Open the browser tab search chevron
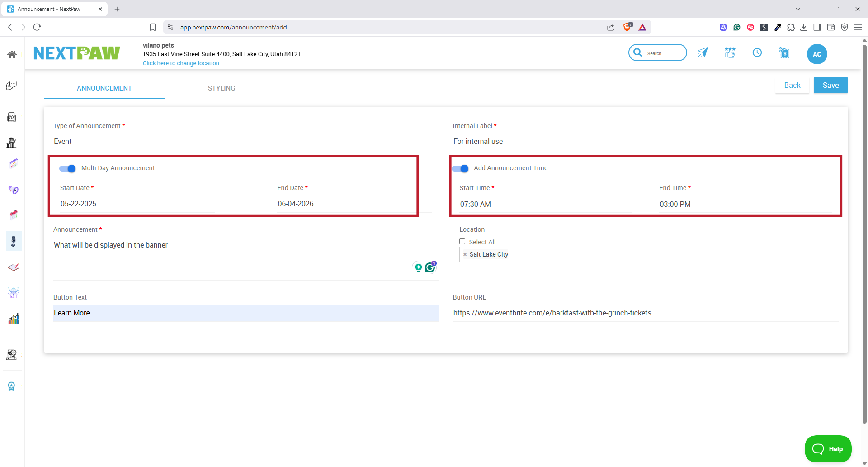Image resolution: width=868 pixels, height=467 pixels. 798,9
